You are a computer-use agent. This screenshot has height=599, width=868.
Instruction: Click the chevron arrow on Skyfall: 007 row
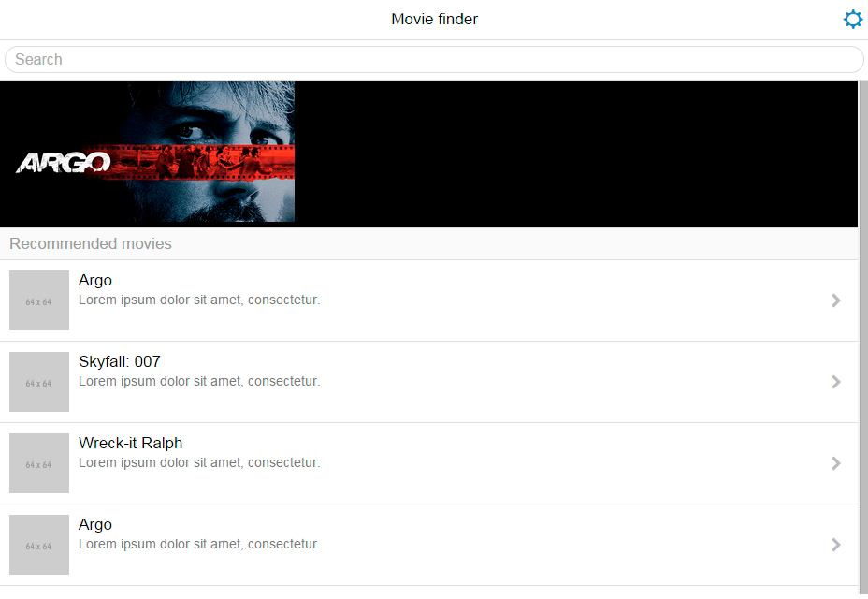coord(836,382)
